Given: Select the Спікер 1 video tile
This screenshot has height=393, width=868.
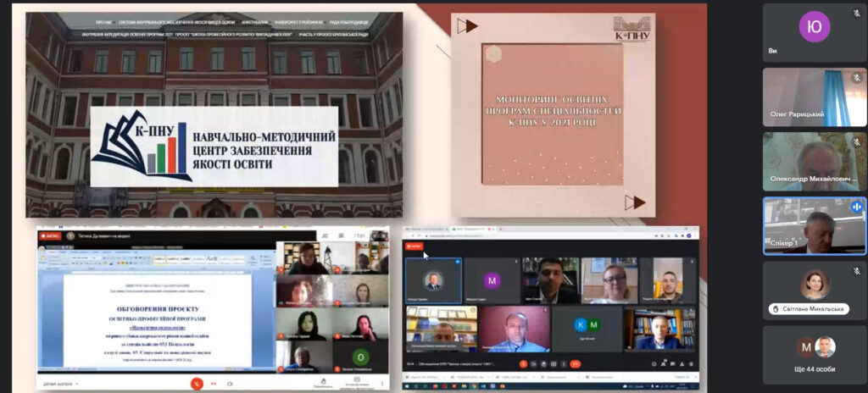Looking at the screenshot, I should (815, 225).
